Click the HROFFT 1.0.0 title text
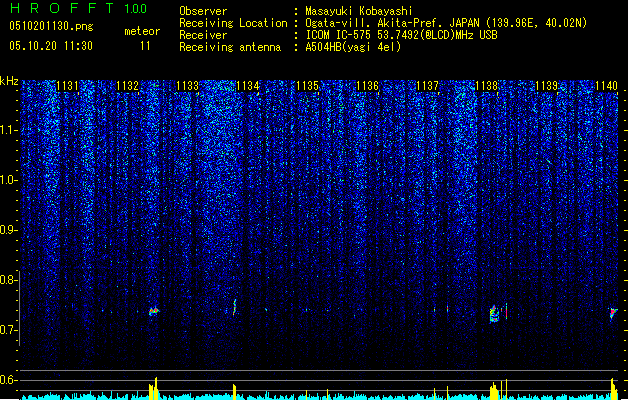The height and width of the screenshot is (400, 629). (79, 8)
